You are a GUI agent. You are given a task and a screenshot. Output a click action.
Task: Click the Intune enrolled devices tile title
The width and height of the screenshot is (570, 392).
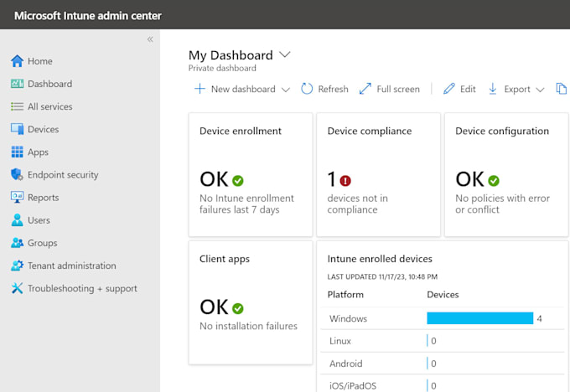point(380,259)
